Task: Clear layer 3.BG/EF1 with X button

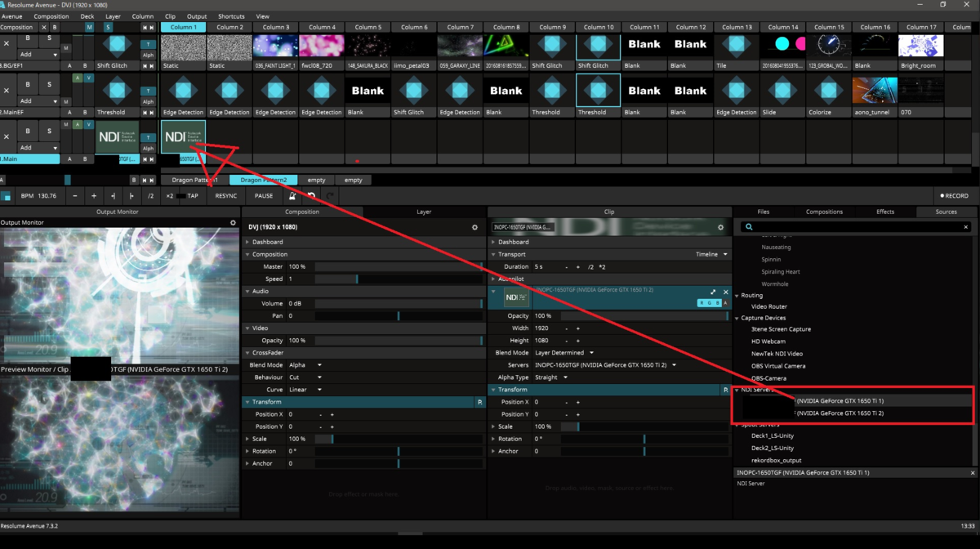Action: click(x=7, y=44)
